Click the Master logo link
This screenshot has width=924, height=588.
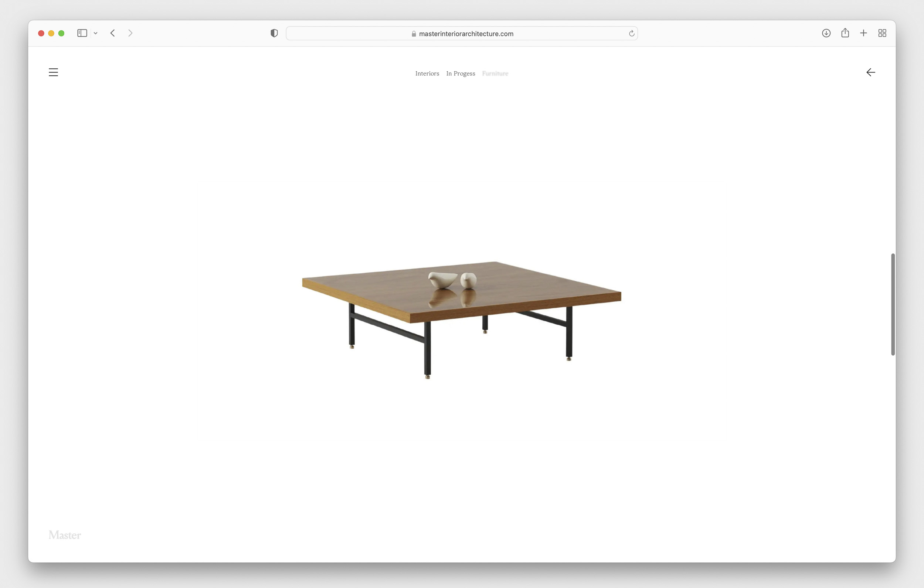pyautogui.click(x=65, y=535)
